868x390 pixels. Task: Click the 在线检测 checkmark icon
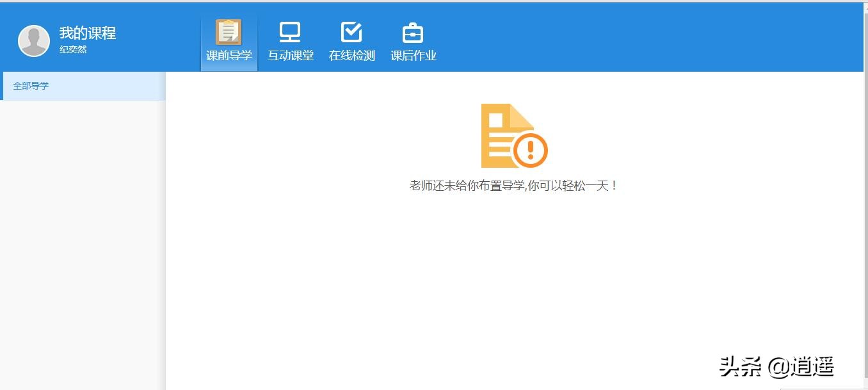tap(351, 31)
